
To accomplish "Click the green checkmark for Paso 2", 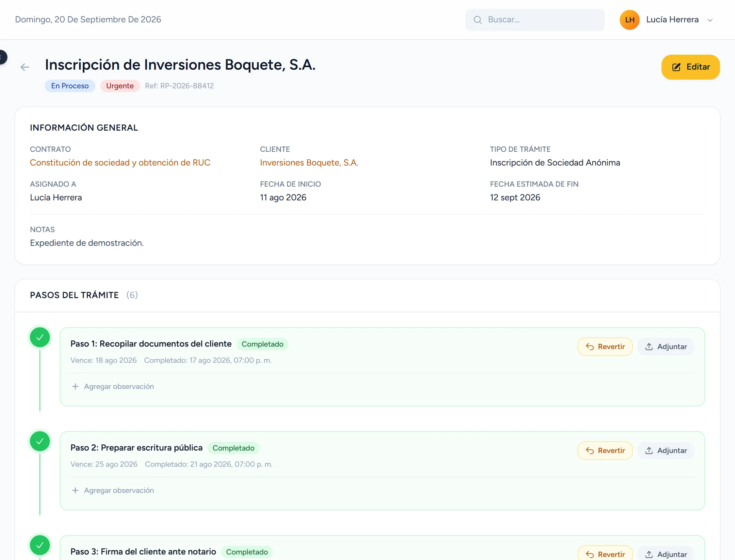I will (40, 441).
